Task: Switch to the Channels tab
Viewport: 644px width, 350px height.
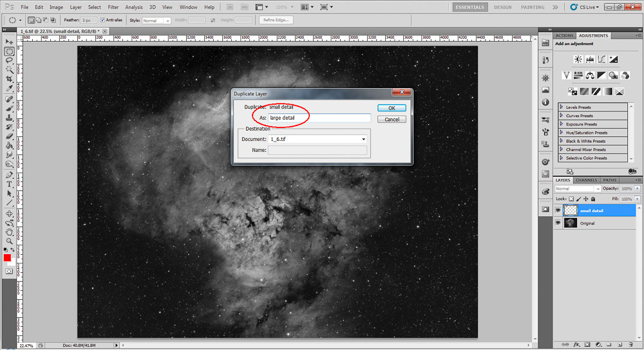Action: coord(586,180)
